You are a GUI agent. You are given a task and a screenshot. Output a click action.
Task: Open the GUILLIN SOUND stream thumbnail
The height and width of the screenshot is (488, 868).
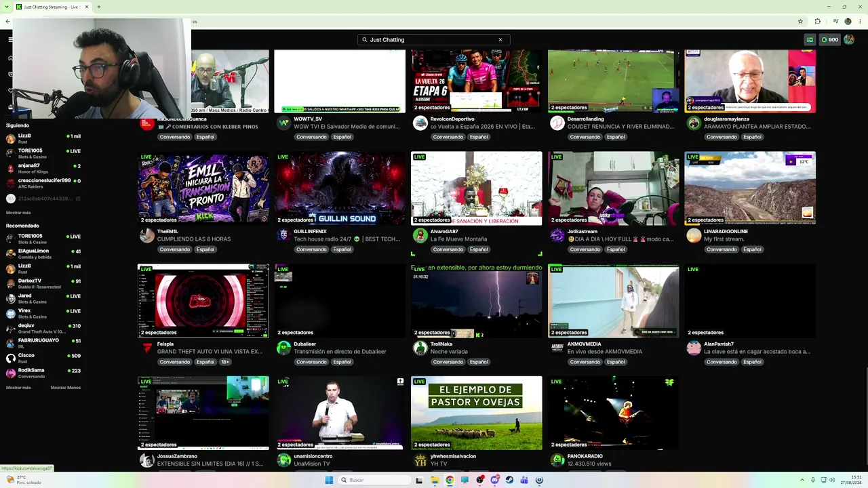pos(340,188)
